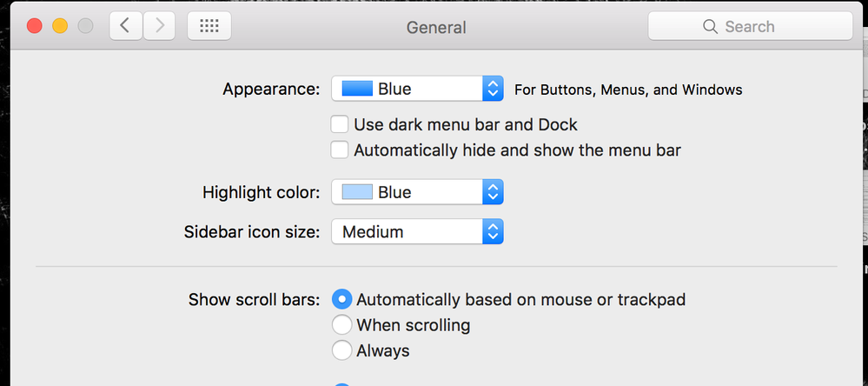Click into the Search input field
Viewport: 868px width, 386px height.
750,26
